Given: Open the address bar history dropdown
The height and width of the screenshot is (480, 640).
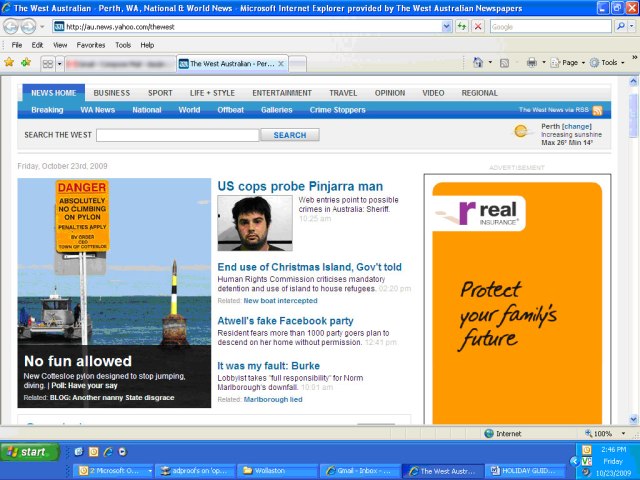Looking at the screenshot, I should pyautogui.click(x=447, y=26).
